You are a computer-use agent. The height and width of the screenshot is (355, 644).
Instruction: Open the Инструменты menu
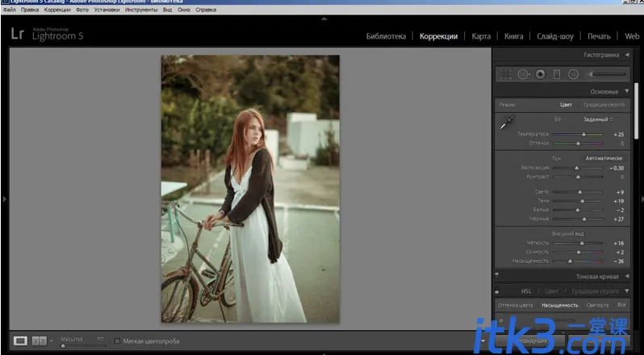tap(141, 10)
